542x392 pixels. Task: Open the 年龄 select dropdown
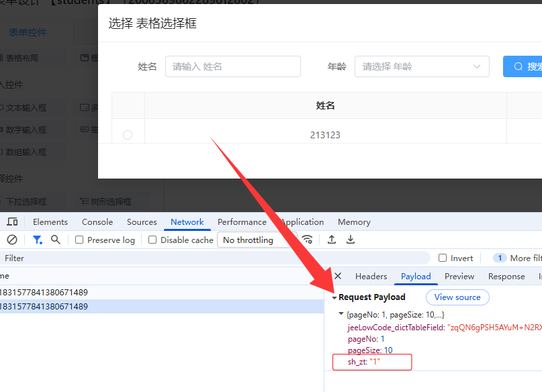(421, 66)
